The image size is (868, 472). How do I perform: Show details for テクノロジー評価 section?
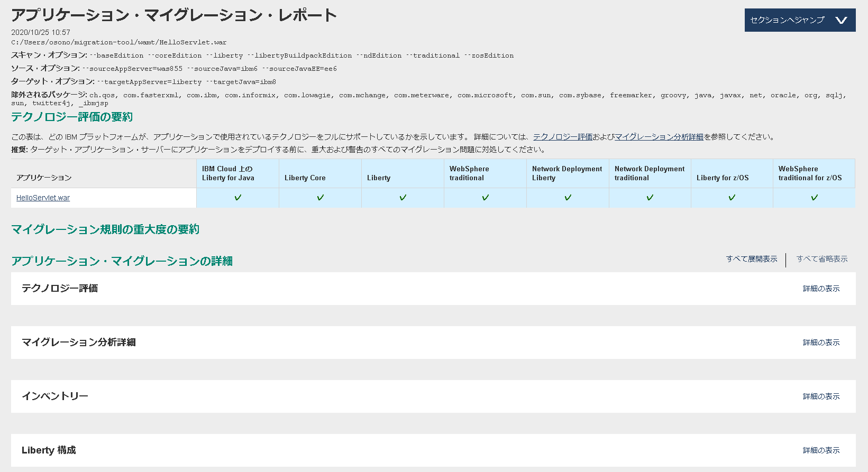point(821,289)
